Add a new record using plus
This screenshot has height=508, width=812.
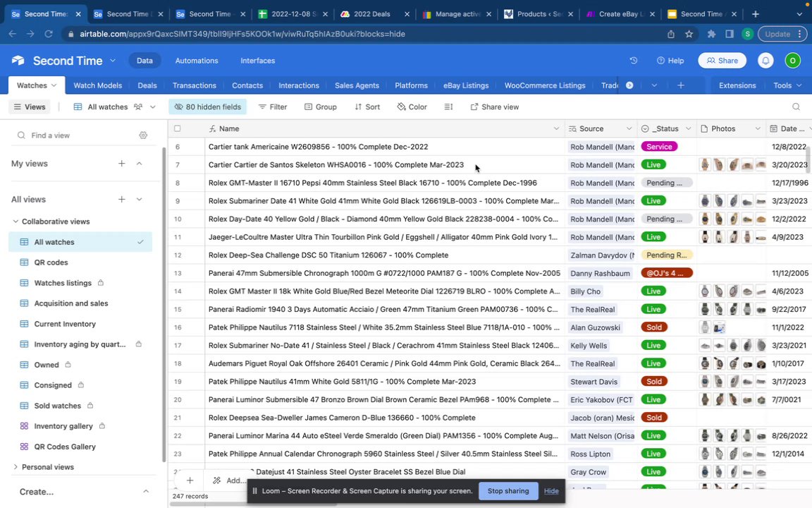point(190,480)
